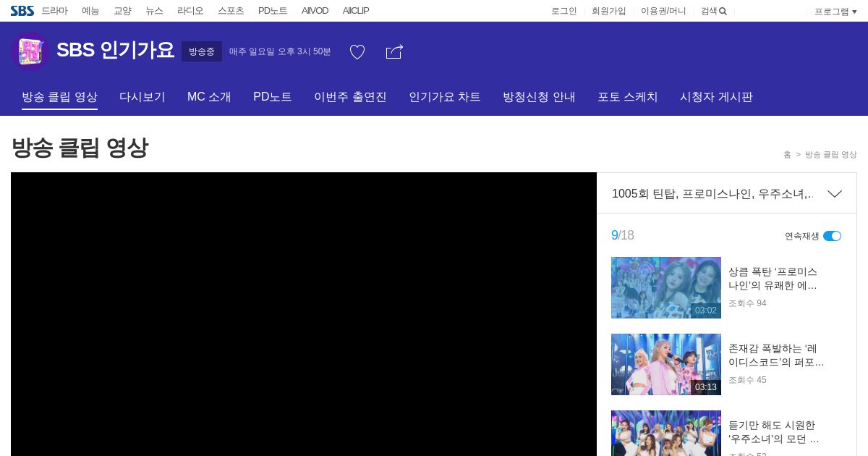868x456 pixels.
Task: Select the MC 소개 tab
Action: click(209, 97)
